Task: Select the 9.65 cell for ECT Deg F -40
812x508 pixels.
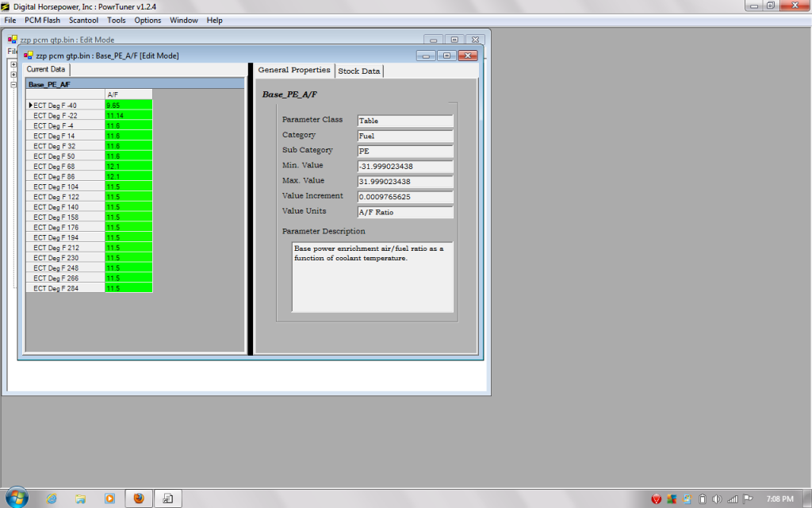Action: pyautogui.click(x=128, y=106)
